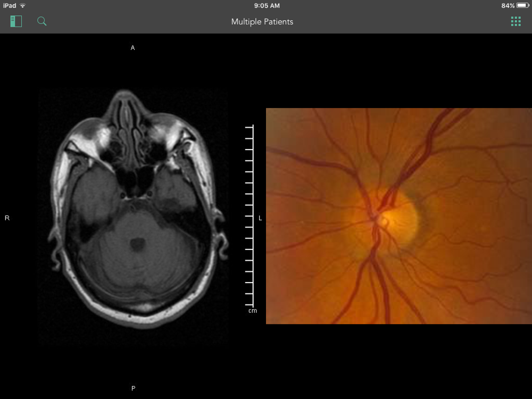Tap the anterior 'A' orientation marker
Viewport: 532px width, 399px height.
coord(132,48)
